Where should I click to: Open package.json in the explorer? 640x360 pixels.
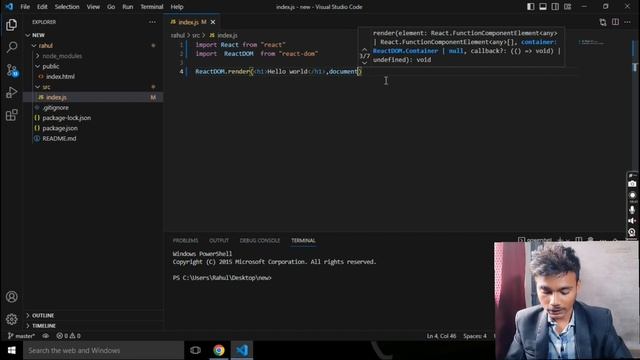[60, 128]
